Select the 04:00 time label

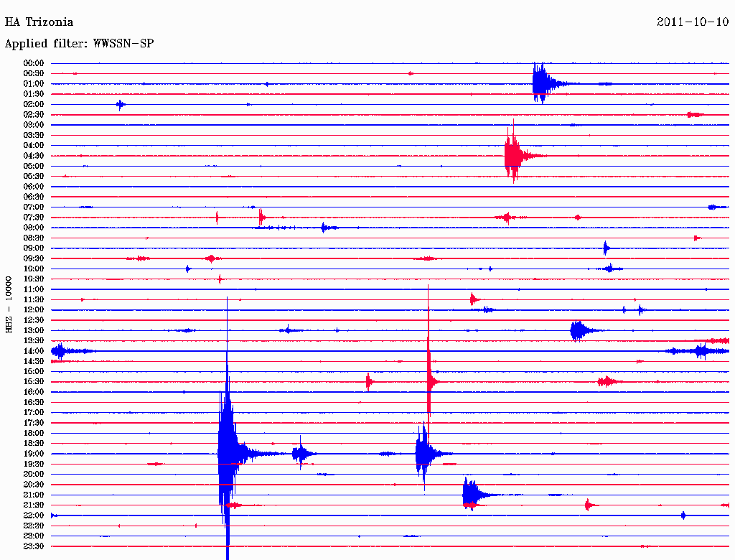click(x=34, y=146)
